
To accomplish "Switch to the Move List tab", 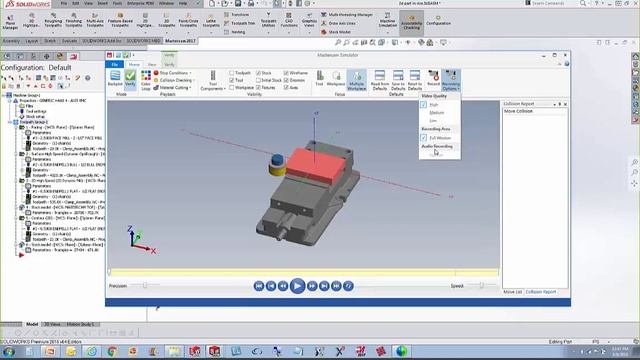I will coord(513,292).
